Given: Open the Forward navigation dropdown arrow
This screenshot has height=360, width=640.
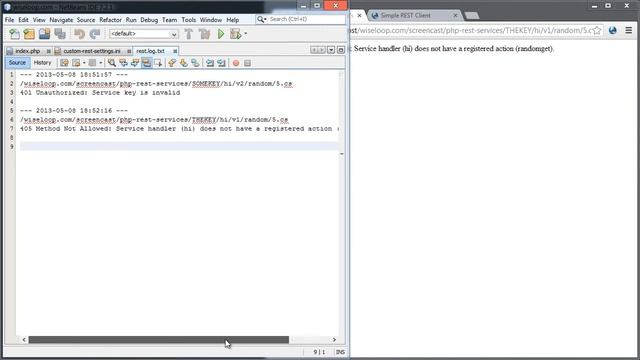Looking at the screenshot, I should (100, 63).
